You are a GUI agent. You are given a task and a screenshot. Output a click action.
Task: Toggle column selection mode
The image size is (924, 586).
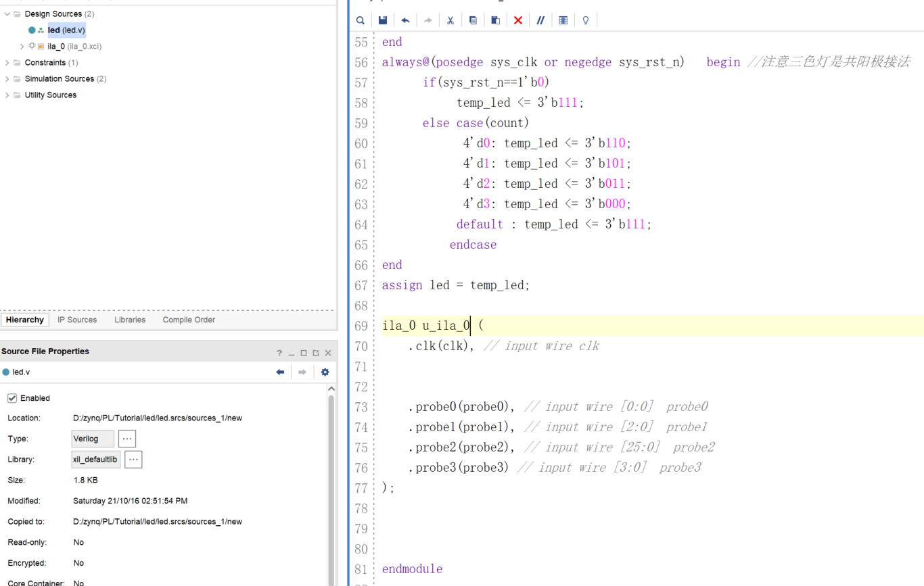[563, 20]
